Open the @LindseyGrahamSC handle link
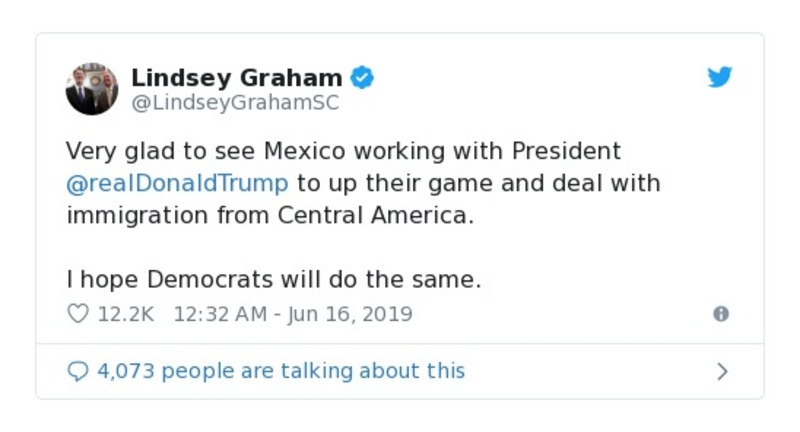The height and width of the screenshot is (432, 800). (235, 101)
